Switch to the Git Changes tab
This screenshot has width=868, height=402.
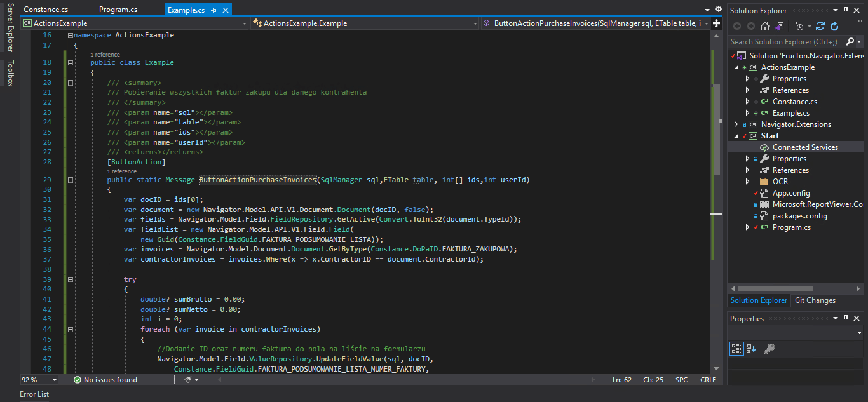click(x=815, y=300)
